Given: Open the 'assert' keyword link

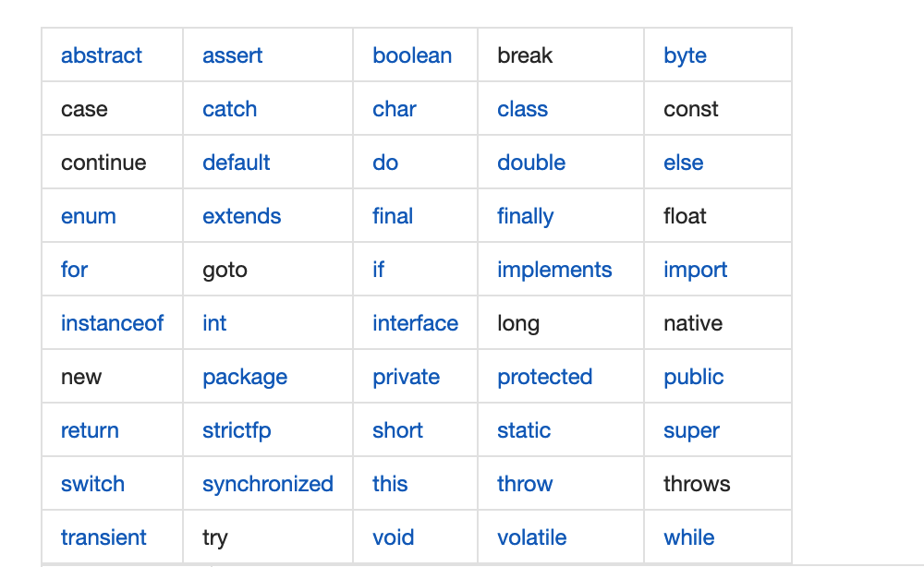Looking at the screenshot, I should (233, 55).
